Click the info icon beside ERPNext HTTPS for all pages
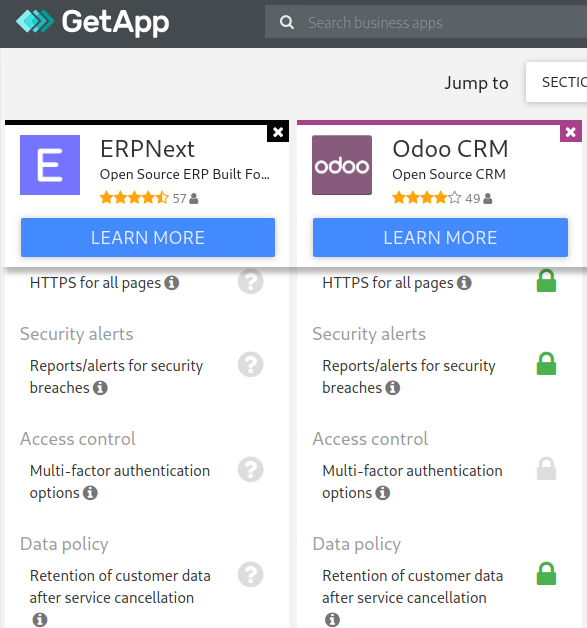 point(172,283)
